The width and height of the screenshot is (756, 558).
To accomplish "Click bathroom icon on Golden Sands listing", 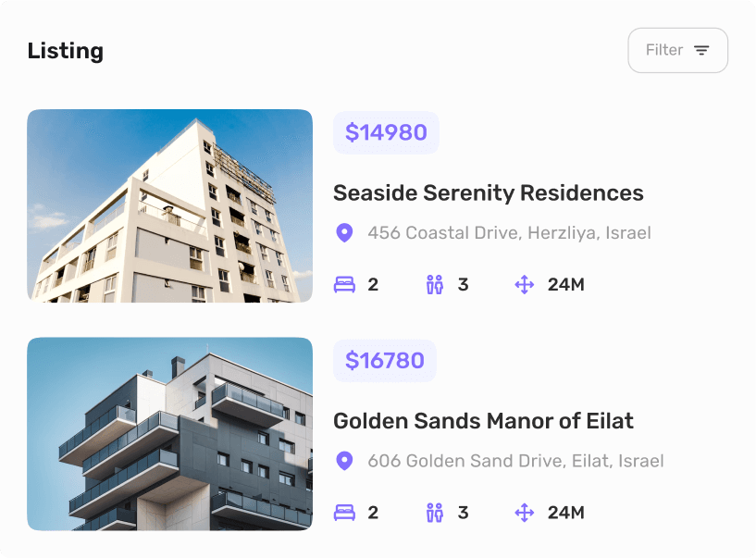I will point(435,513).
